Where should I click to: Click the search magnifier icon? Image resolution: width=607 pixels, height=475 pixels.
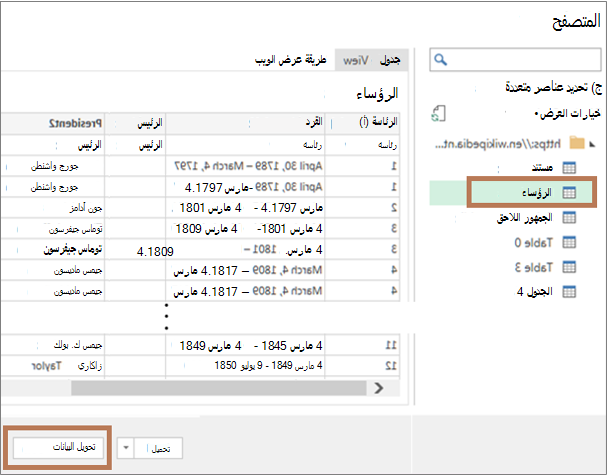point(441,60)
